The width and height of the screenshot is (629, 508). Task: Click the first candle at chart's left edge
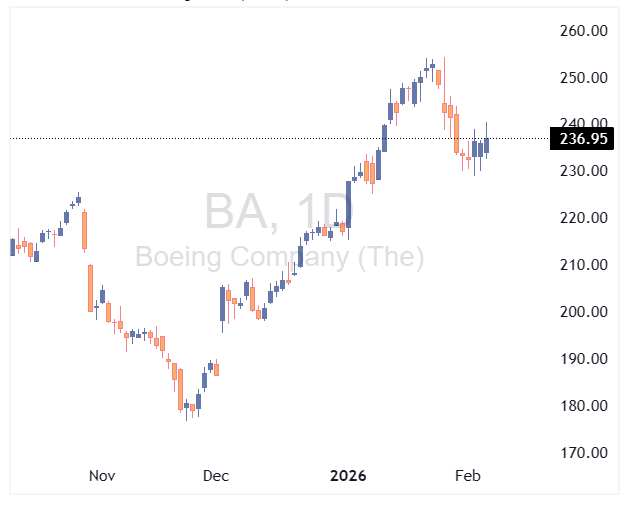click(x=12, y=247)
